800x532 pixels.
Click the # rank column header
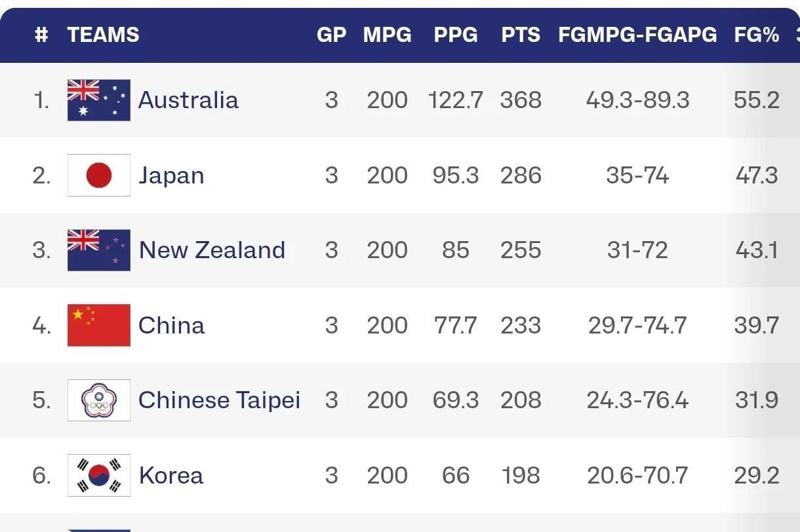click(x=41, y=35)
